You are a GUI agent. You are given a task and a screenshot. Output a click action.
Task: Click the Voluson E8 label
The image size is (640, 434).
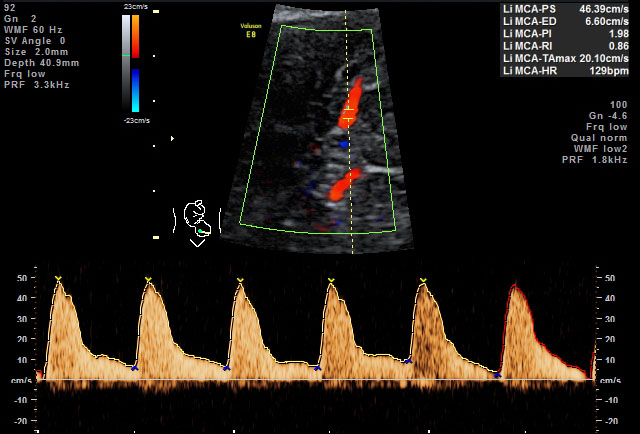click(251, 31)
